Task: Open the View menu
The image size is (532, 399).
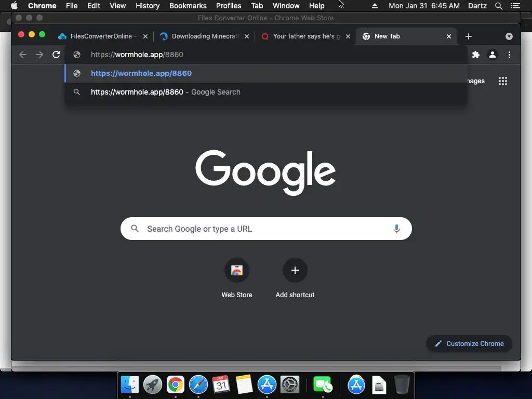Action: tap(118, 6)
